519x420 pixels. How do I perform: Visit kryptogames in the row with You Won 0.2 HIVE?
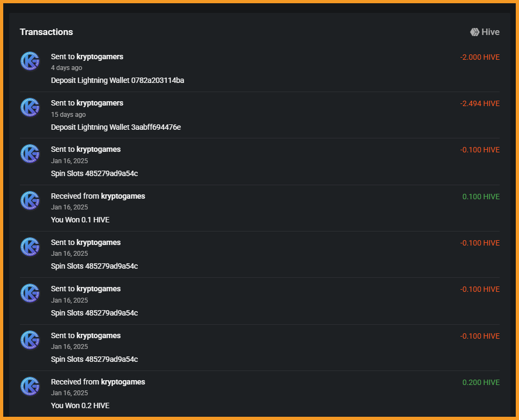point(123,382)
